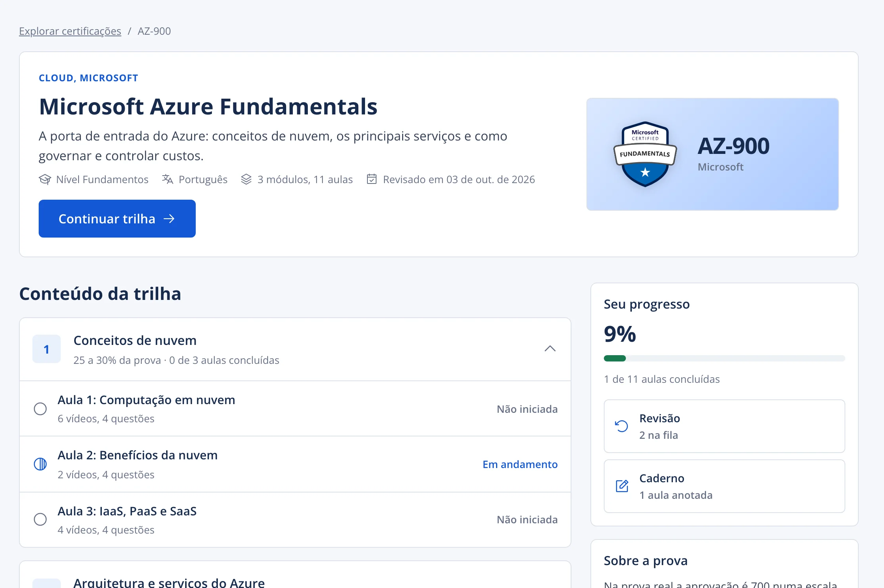Open Explorar certificações breadcrumb link
Viewport: 884px width, 588px height.
click(x=70, y=31)
